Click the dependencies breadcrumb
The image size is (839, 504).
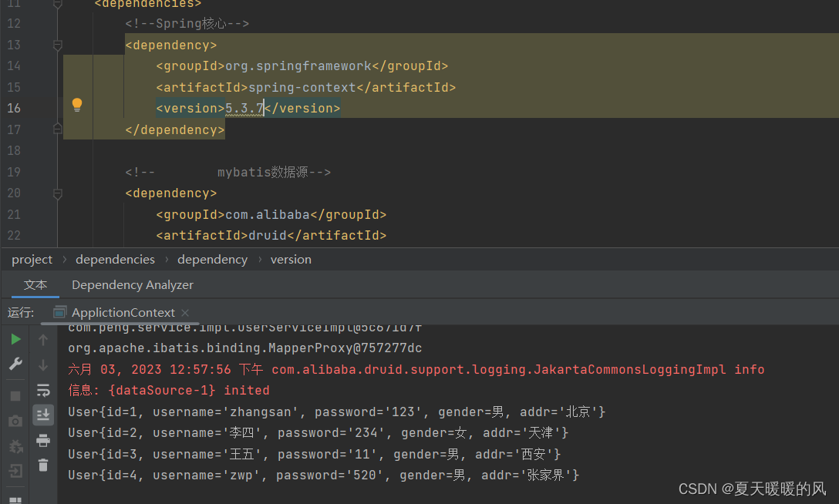coord(115,260)
